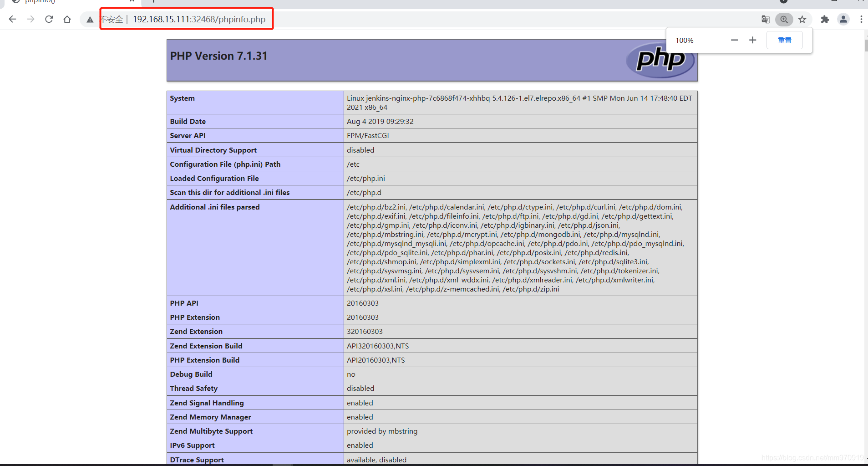This screenshot has height=466, width=868.
Task: Click the Zend Signal Handling label
Action: 207,403
